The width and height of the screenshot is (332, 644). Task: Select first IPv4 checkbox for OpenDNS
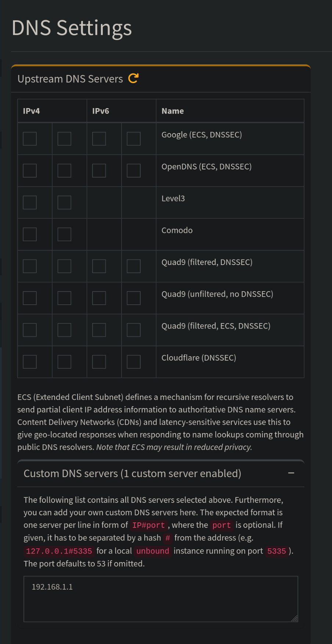[30, 171]
